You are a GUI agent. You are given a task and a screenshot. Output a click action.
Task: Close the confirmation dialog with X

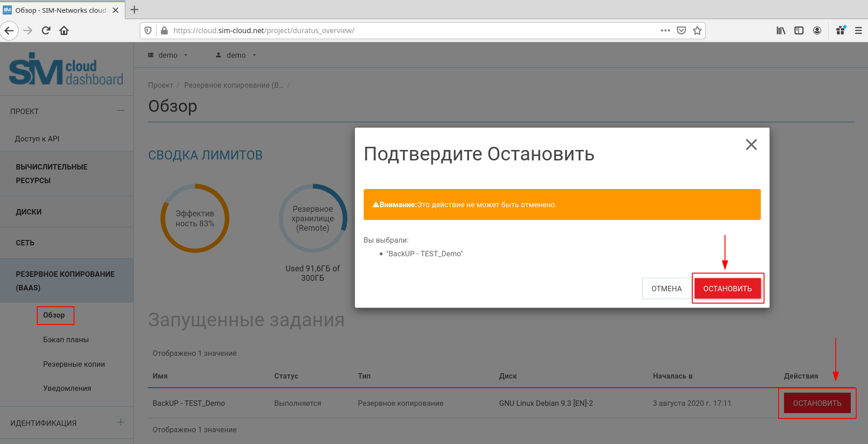pos(751,145)
